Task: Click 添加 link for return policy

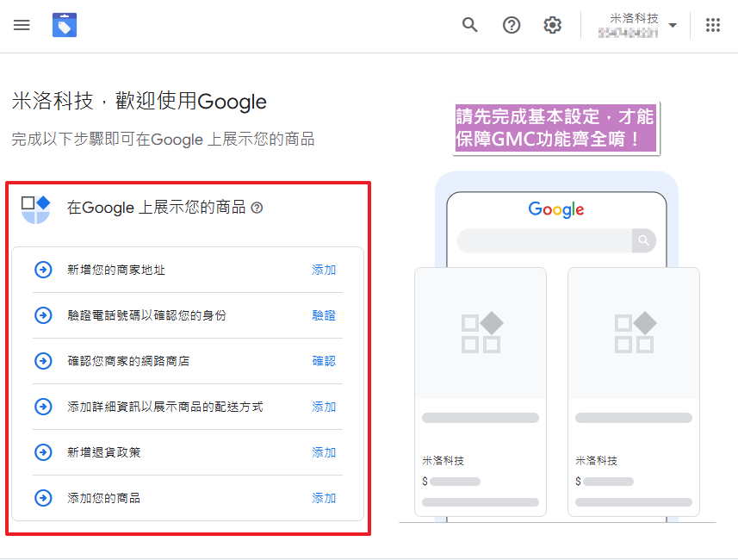Action: click(x=324, y=452)
